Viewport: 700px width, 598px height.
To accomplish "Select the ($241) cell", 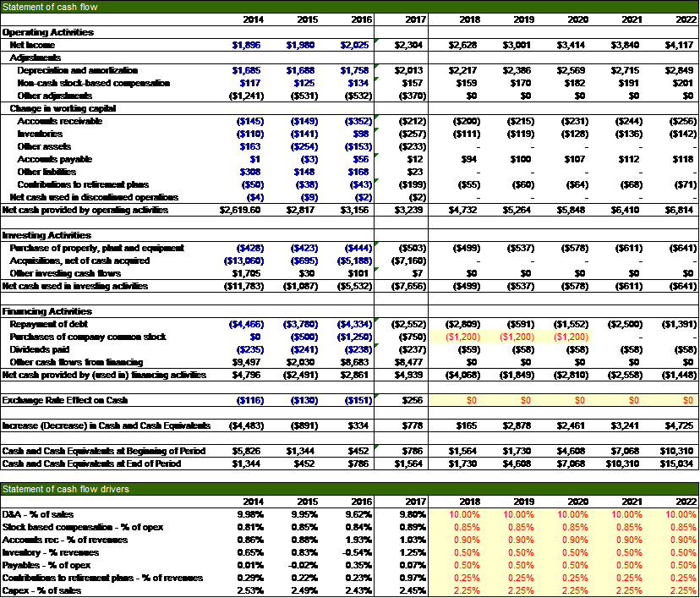I will (302, 349).
